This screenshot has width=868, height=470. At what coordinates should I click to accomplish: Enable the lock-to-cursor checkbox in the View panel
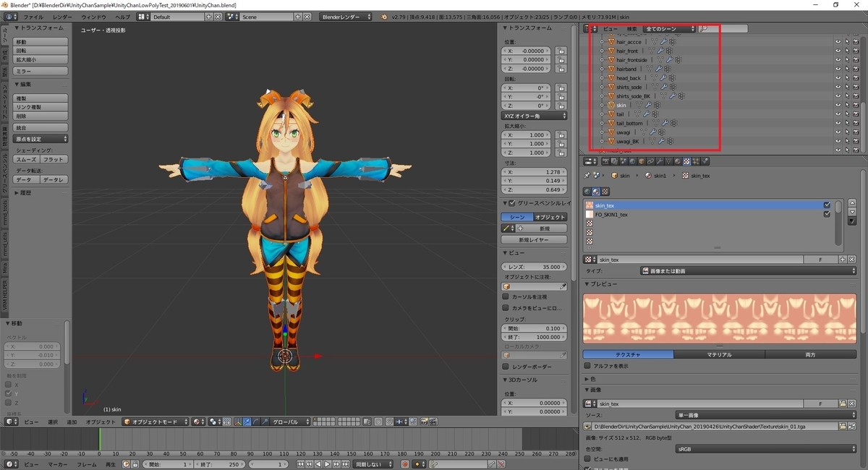click(x=506, y=297)
